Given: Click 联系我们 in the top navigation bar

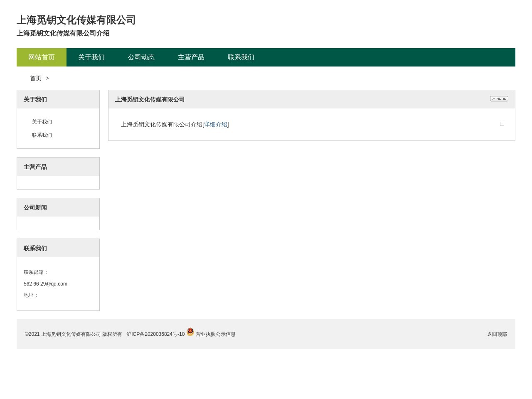Looking at the screenshot, I should tap(241, 57).
